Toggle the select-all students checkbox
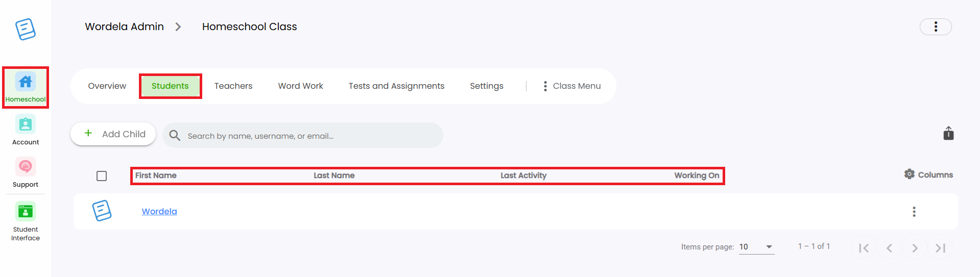 [102, 176]
